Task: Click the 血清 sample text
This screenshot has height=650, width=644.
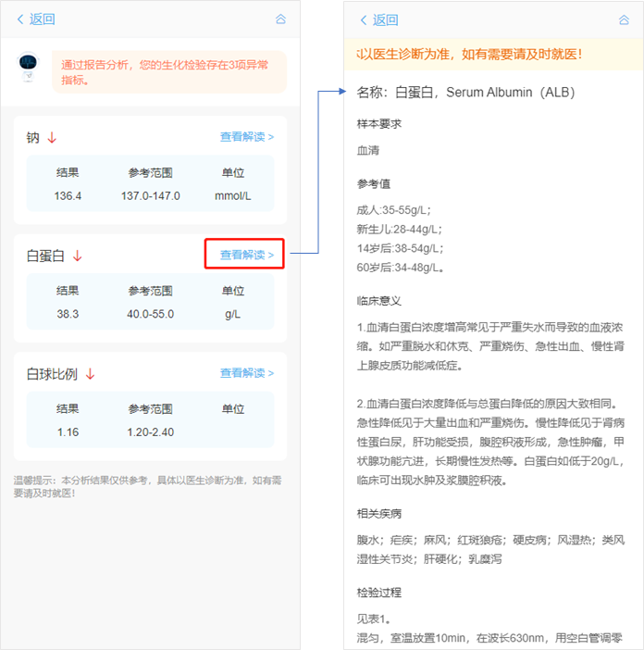Action: [367, 151]
